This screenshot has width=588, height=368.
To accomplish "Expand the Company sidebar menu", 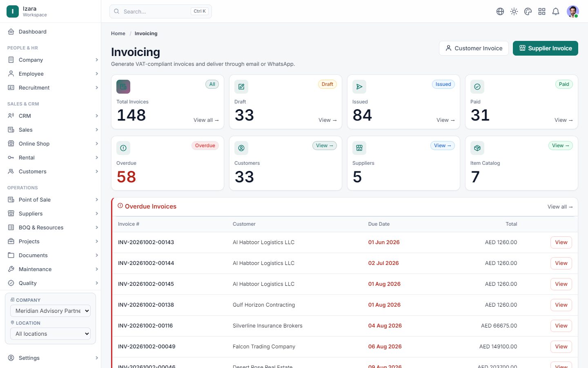I will (51, 60).
